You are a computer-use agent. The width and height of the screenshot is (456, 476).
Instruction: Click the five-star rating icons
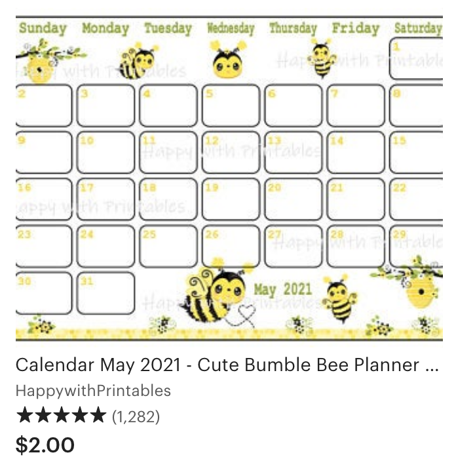coord(60,416)
